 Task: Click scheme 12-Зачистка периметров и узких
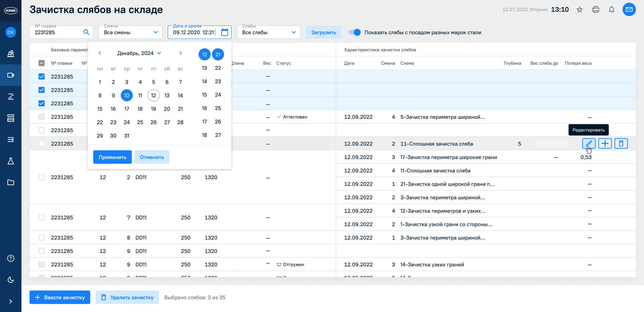point(443,211)
